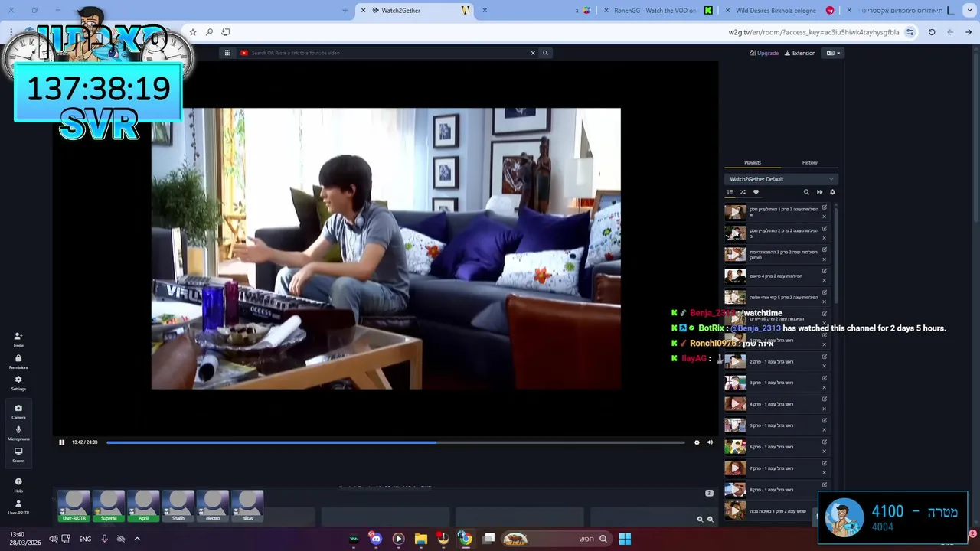Image resolution: width=980 pixels, height=551 pixels.
Task: Click the w2g.tv address bar URL
Action: [x=814, y=32]
